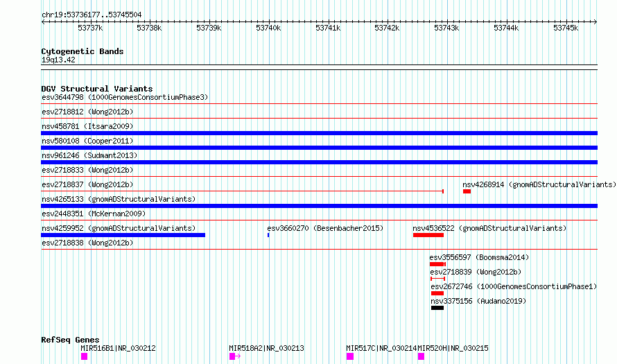
Task: Open the esv2718833 (Wong2012b) label
Action: click(x=87, y=170)
